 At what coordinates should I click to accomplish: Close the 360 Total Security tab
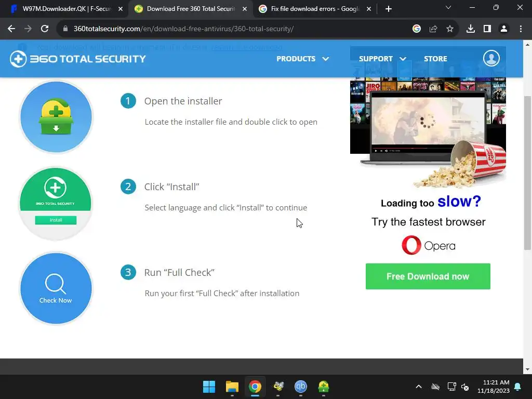coord(245,9)
